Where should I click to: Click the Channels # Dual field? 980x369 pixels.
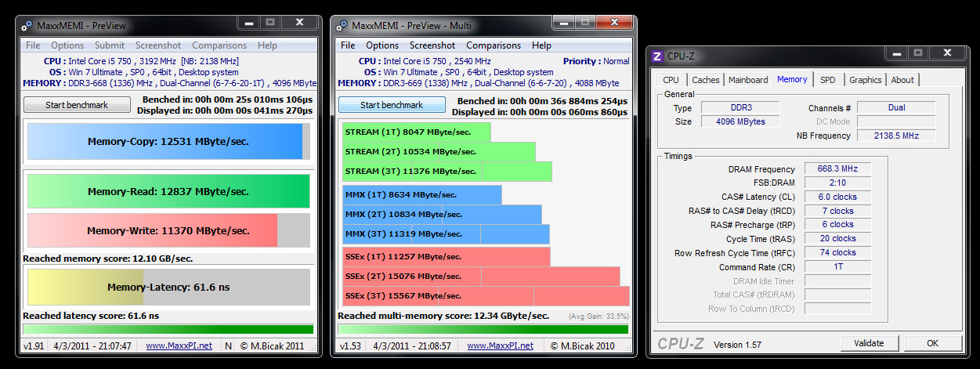point(898,107)
